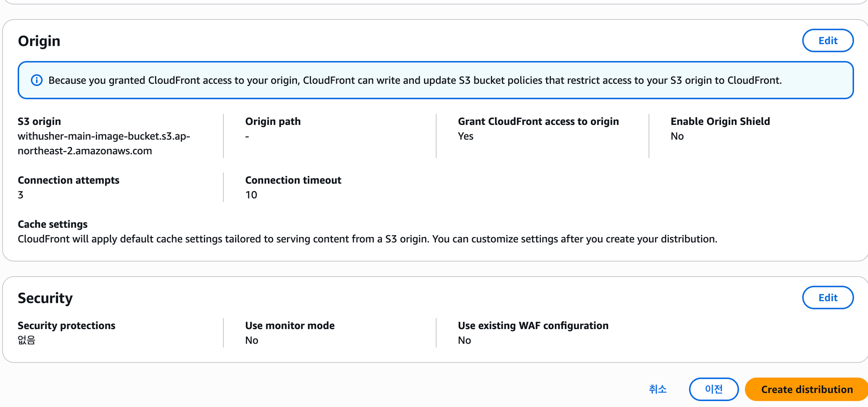Click the S3 origin bucket domain text
This screenshot has height=407, width=868.
(x=104, y=144)
